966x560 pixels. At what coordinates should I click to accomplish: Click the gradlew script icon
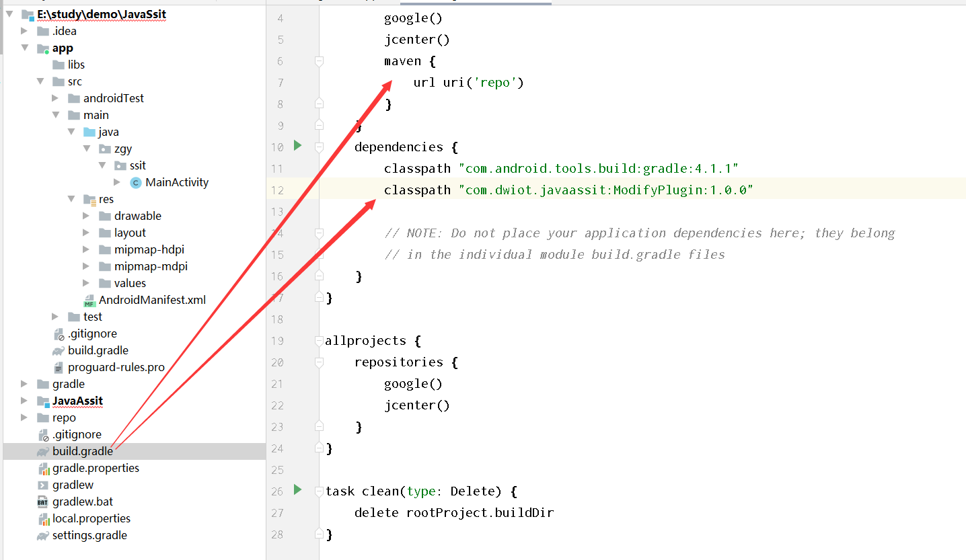[43, 485]
